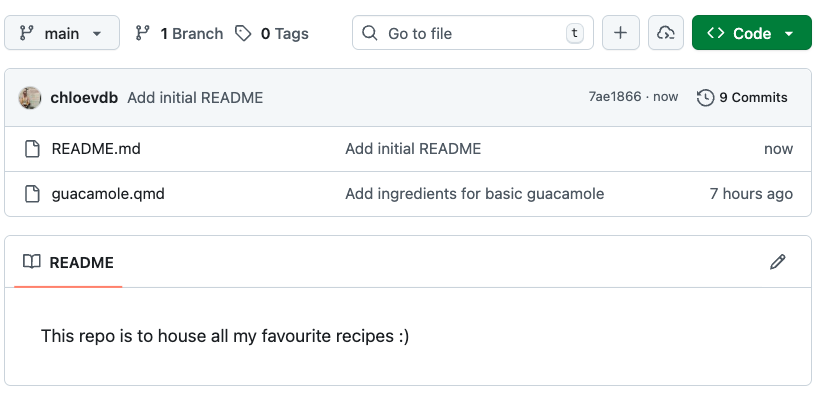Click the tag icon beside Tags
The height and width of the screenshot is (408, 822).
tap(243, 33)
